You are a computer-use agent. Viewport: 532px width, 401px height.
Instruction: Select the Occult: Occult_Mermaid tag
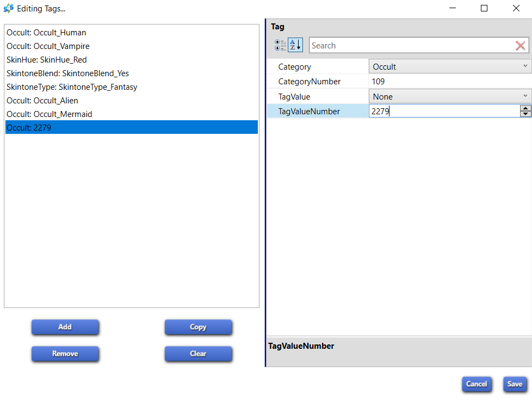(x=132, y=114)
